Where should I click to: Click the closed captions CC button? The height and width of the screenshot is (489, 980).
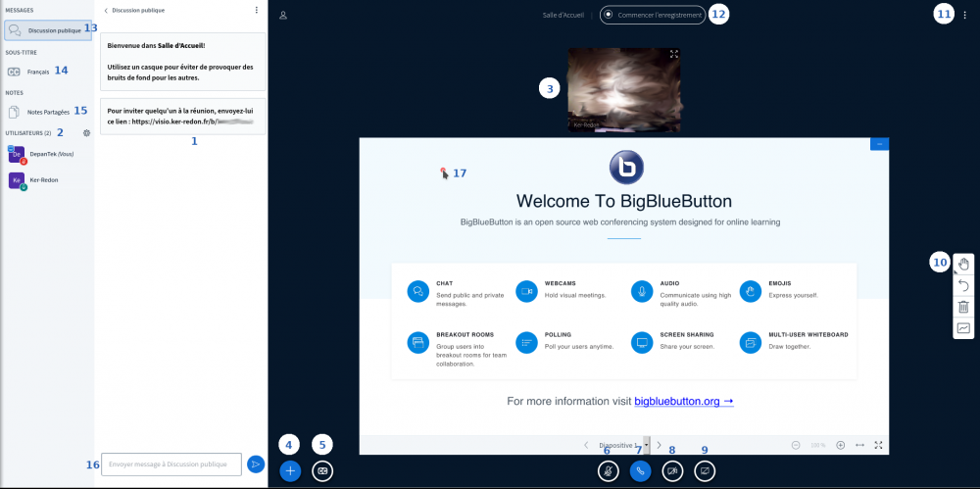(322, 470)
